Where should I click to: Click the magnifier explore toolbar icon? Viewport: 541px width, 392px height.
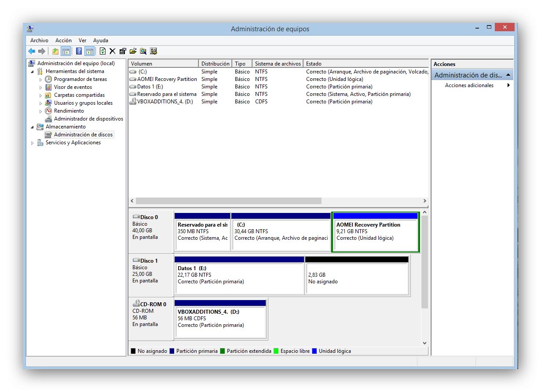(143, 51)
